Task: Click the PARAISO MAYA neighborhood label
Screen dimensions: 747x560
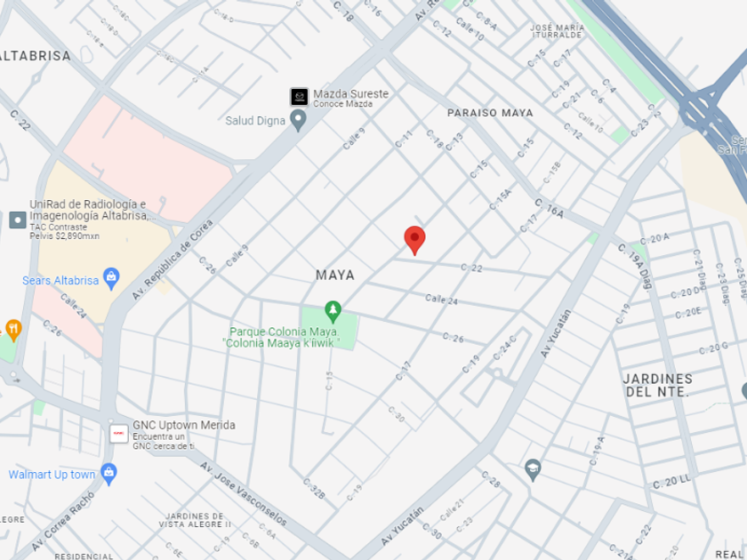Action: tap(490, 113)
